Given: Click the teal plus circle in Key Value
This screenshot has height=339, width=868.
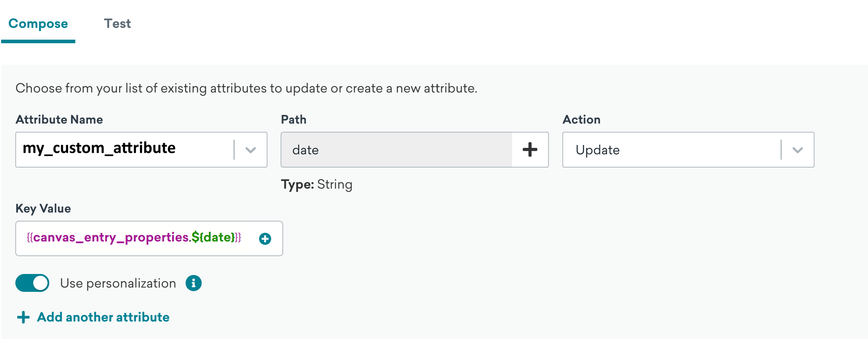Looking at the screenshot, I should (265, 239).
